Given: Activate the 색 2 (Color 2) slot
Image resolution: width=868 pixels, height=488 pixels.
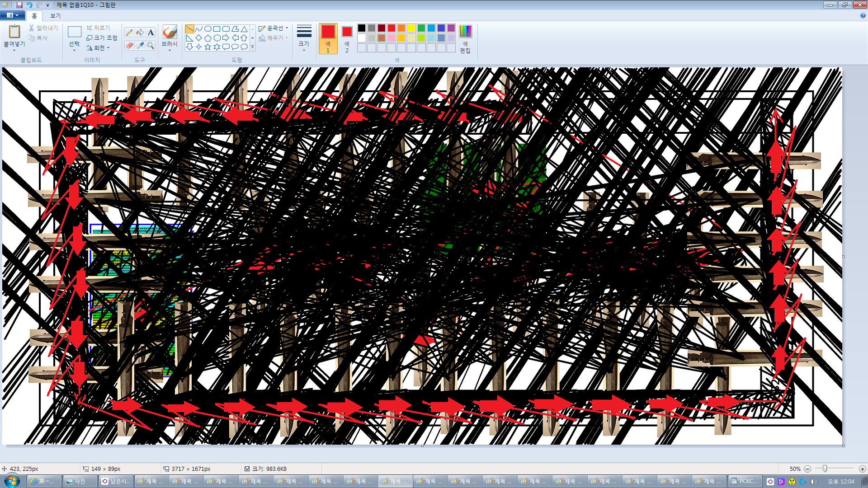Looking at the screenshot, I should tap(347, 39).
